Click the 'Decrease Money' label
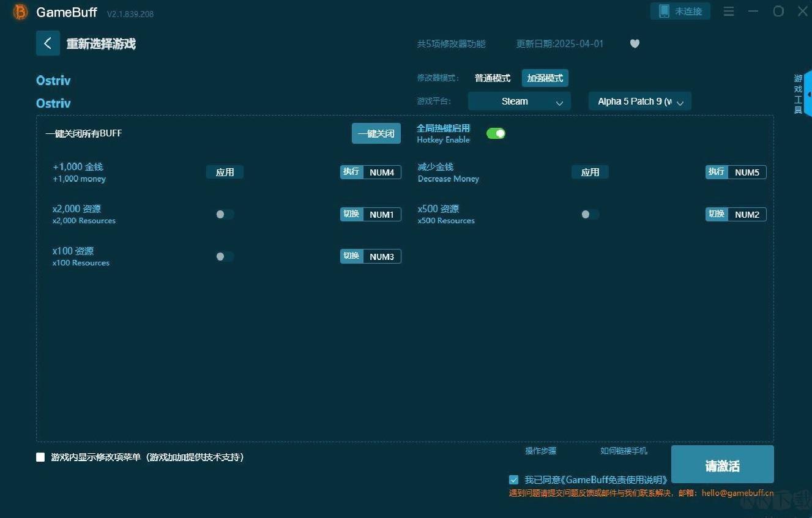This screenshot has height=518, width=812. (449, 179)
